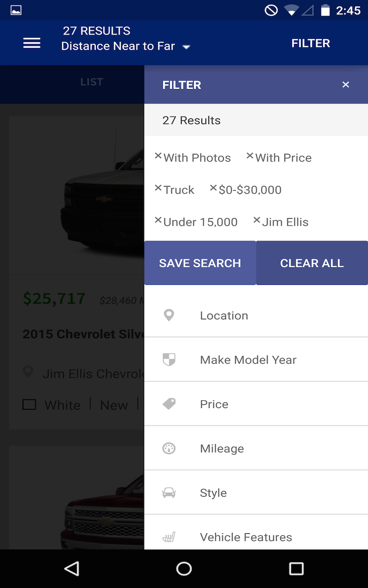The height and width of the screenshot is (588, 368).
Task: Tap the CLEAR ALL button
Action: tap(312, 263)
